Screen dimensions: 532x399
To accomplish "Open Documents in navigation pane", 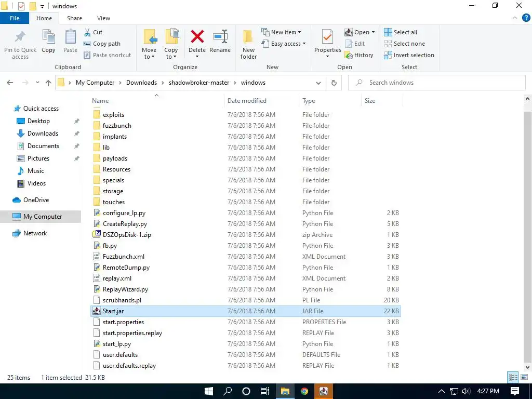I will tap(43, 146).
